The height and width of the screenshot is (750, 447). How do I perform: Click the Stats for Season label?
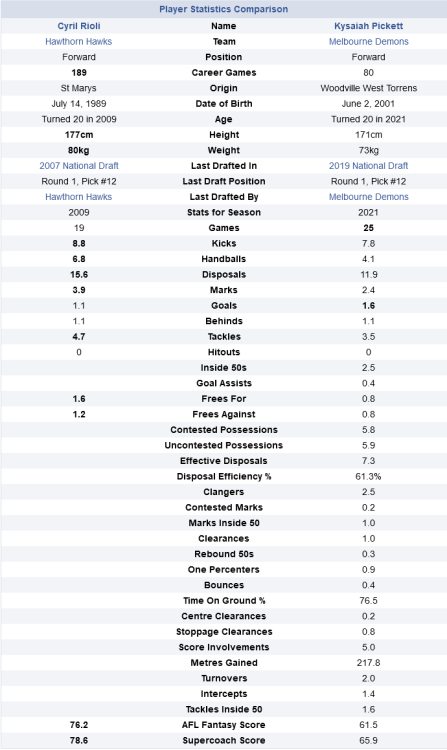(x=224, y=212)
